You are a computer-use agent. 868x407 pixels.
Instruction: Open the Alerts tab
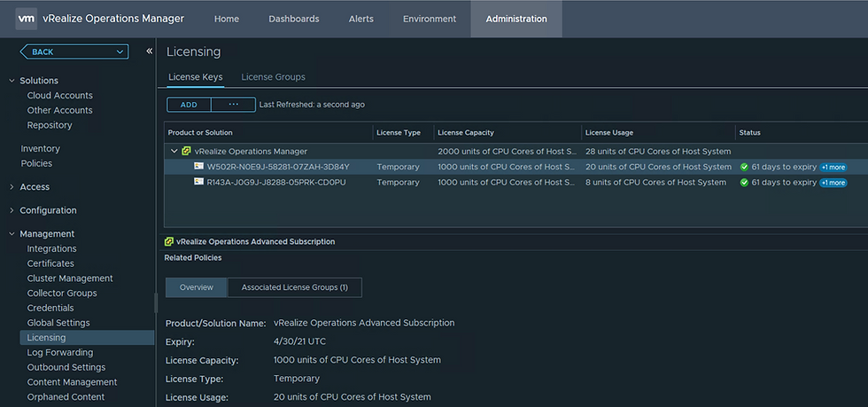pyautogui.click(x=361, y=19)
